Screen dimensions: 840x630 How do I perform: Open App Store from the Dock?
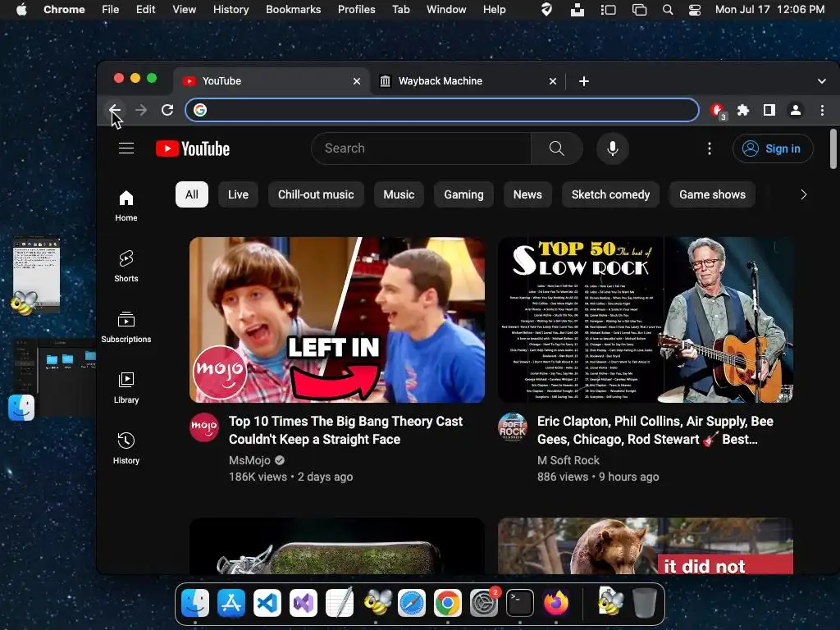coord(231,603)
